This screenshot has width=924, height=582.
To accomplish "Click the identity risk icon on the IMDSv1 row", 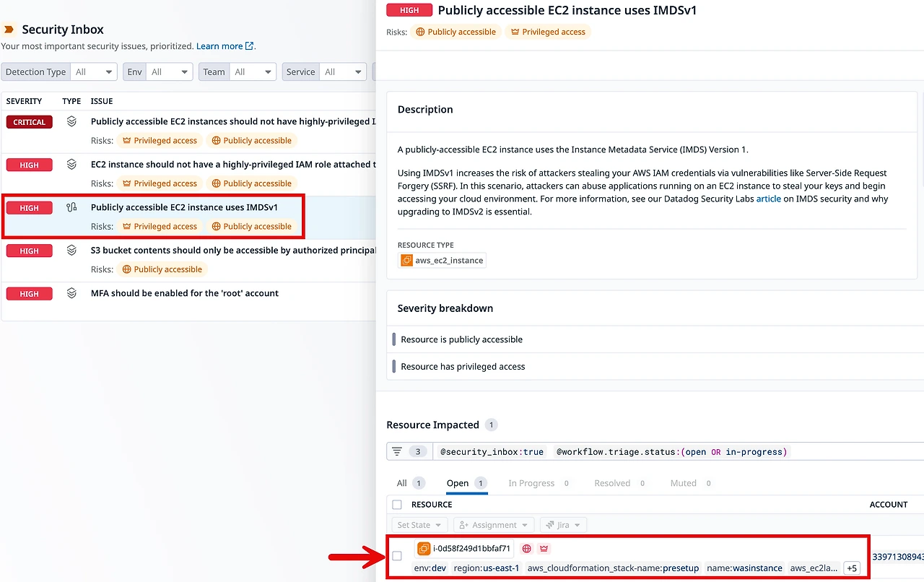I will (x=71, y=207).
